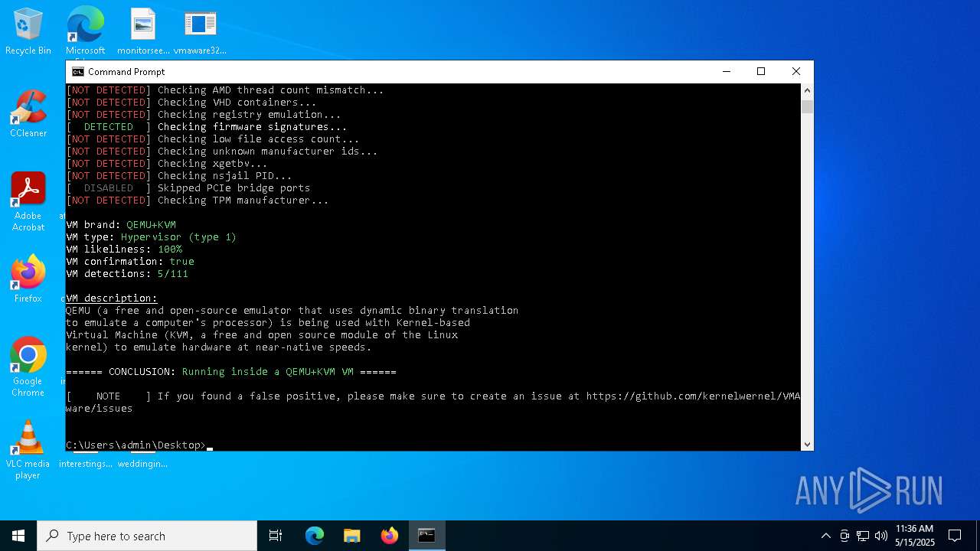Open the network tray icon
Image resolution: width=980 pixels, height=551 pixels.
pos(863,536)
